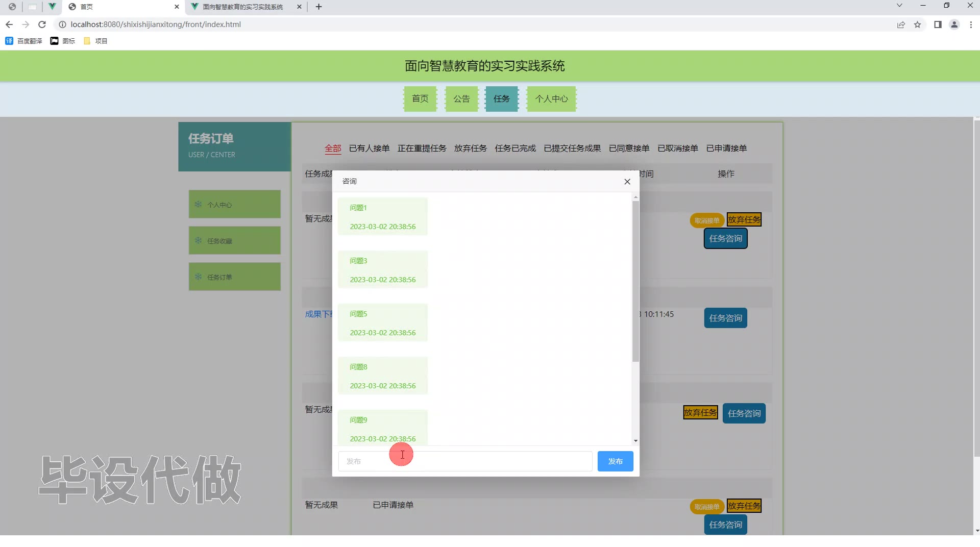Open the 项目 bookmarks folder

click(95, 41)
